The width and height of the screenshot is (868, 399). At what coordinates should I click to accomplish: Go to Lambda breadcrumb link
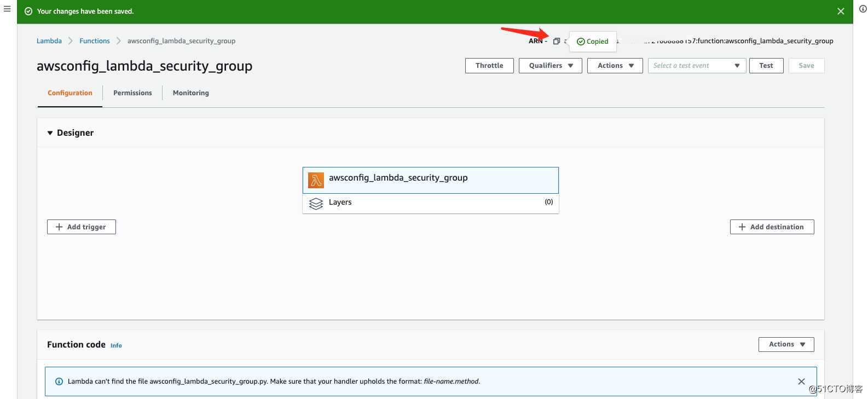click(x=49, y=41)
